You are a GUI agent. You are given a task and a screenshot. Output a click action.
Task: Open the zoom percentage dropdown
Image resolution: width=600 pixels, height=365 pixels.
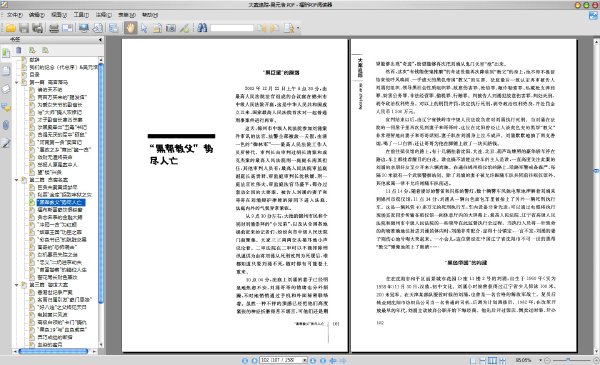(x=540, y=360)
